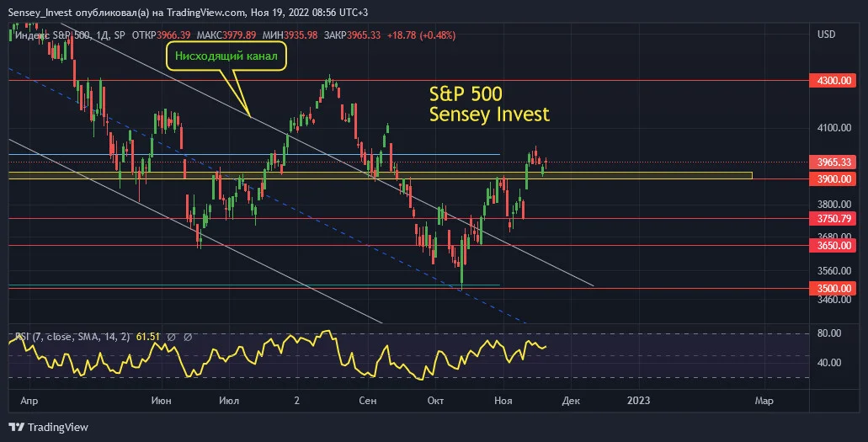868x442 pixels.
Task: Click the "Апр" label on the time axis
Action: (x=29, y=401)
